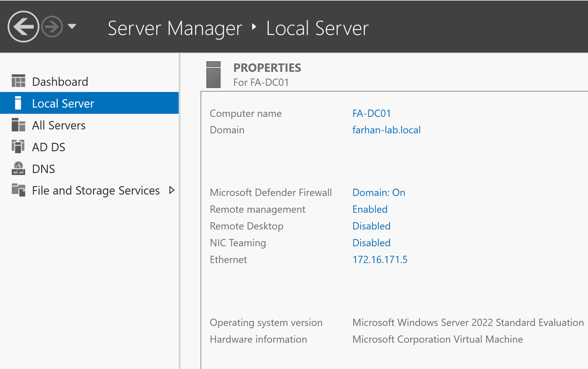
Task: Click the File and Storage Services icon
Action: (18, 190)
